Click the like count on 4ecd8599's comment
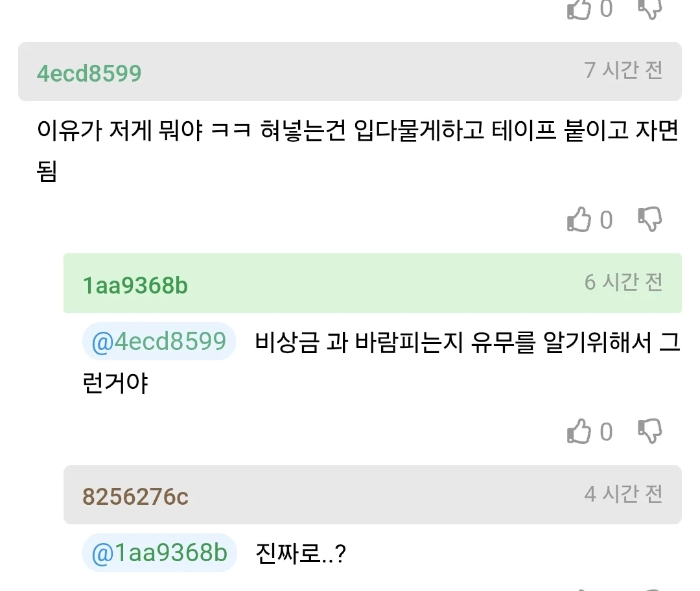Viewport: 700px width, 591px height. click(x=606, y=220)
